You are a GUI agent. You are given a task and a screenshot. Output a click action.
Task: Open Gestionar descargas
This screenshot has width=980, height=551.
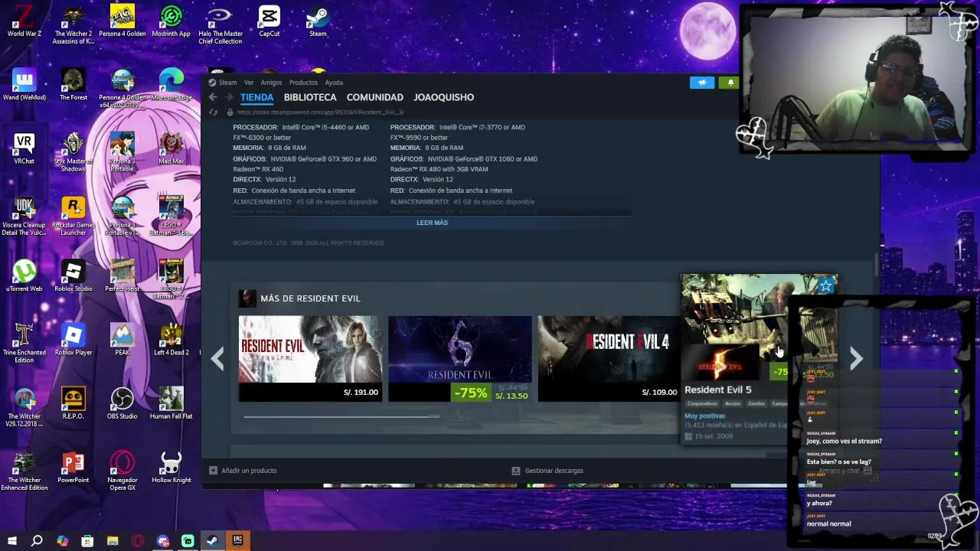pos(547,471)
